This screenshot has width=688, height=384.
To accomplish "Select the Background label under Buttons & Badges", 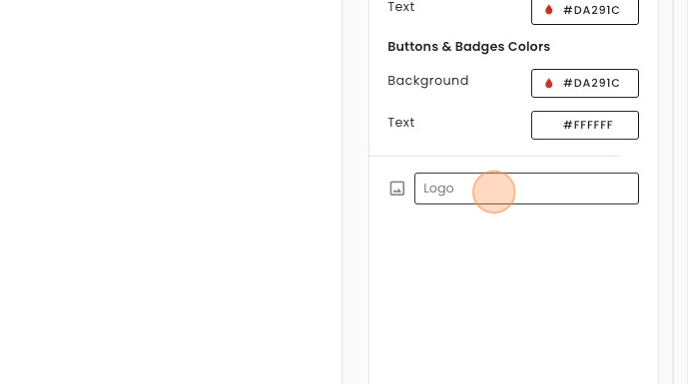I will 428,81.
